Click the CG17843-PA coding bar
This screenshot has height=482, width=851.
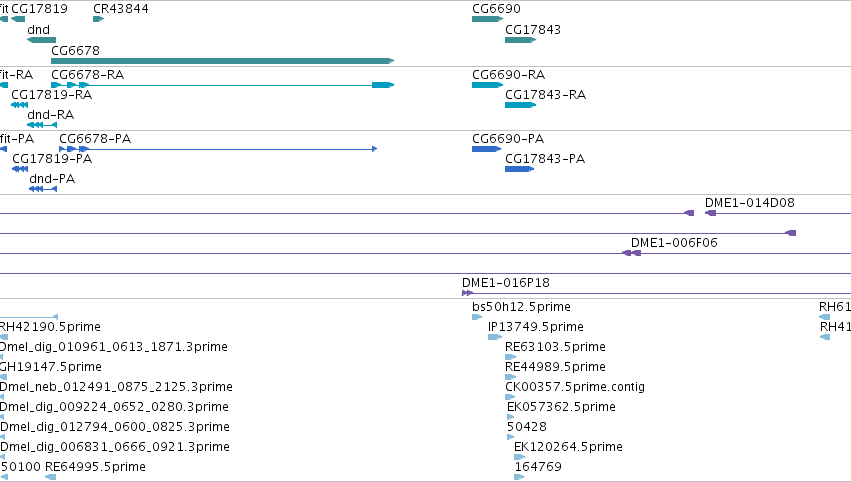tap(519, 169)
